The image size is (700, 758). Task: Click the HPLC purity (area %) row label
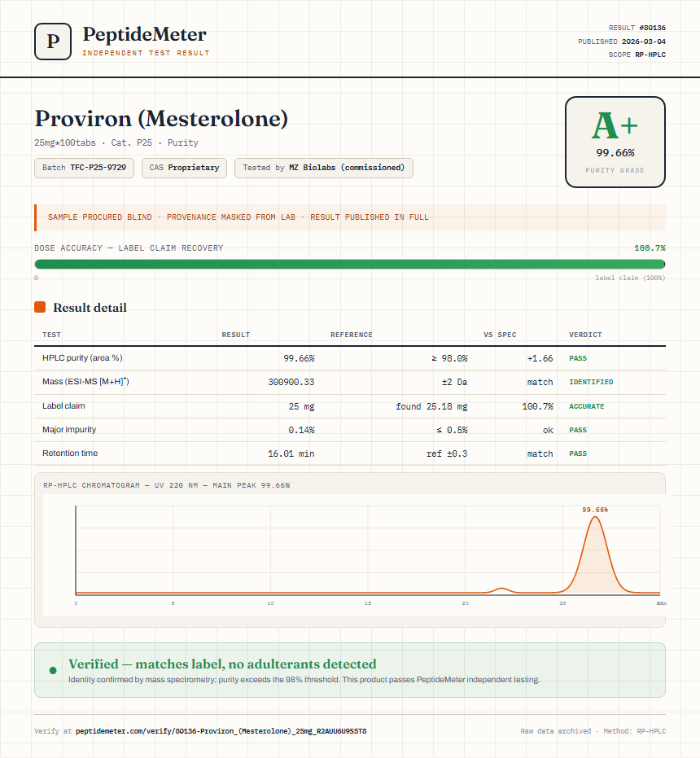pos(82,357)
